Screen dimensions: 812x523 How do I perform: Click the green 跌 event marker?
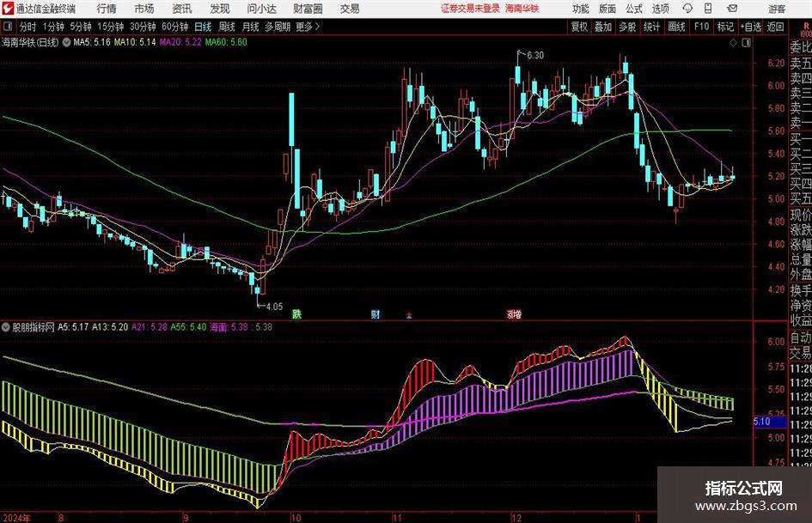[x=296, y=313]
